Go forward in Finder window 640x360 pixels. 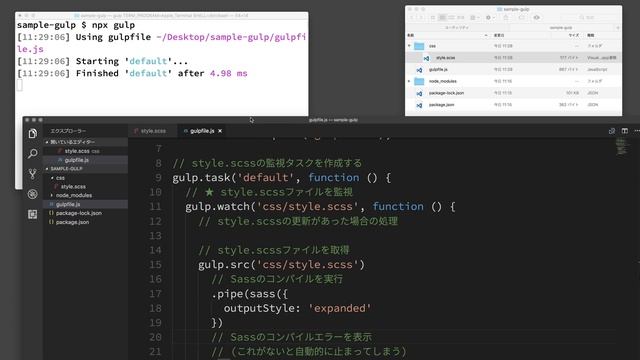(x=421, y=18)
